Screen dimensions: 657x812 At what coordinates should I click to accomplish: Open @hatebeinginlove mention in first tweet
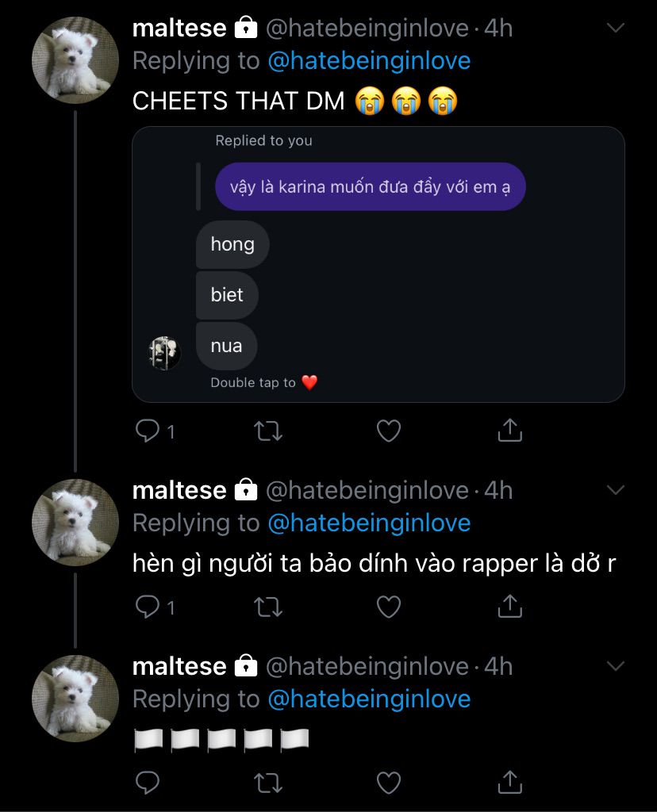[x=369, y=61]
